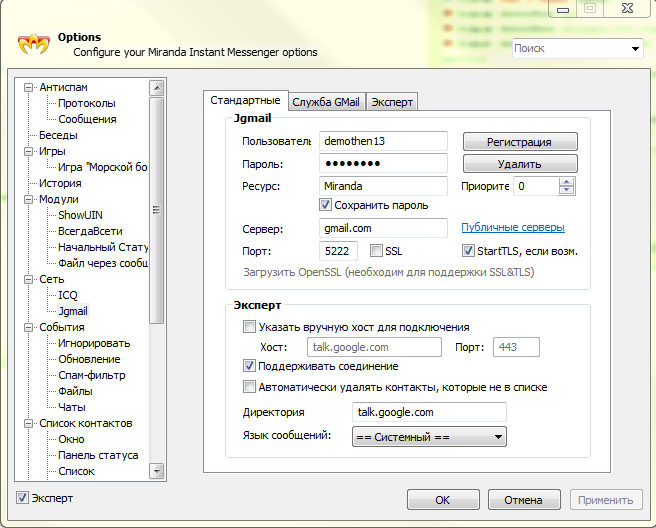Confirm with the OK button
656x528 pixels.
pyautogui.click(x=443, y=500)
